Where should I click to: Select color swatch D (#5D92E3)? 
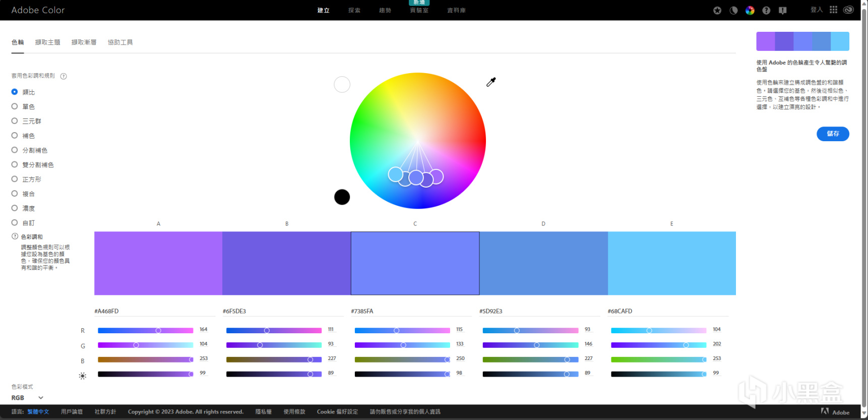(x=543, y=263)
